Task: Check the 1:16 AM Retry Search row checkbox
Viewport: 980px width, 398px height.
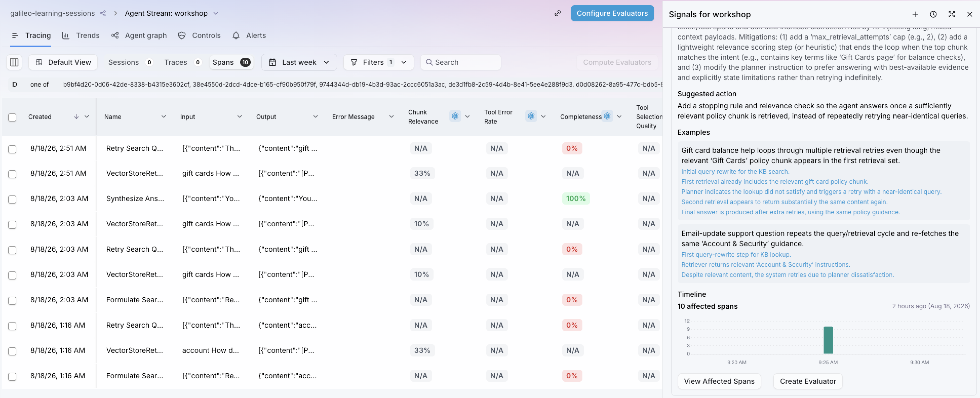Action: (12, 326)
